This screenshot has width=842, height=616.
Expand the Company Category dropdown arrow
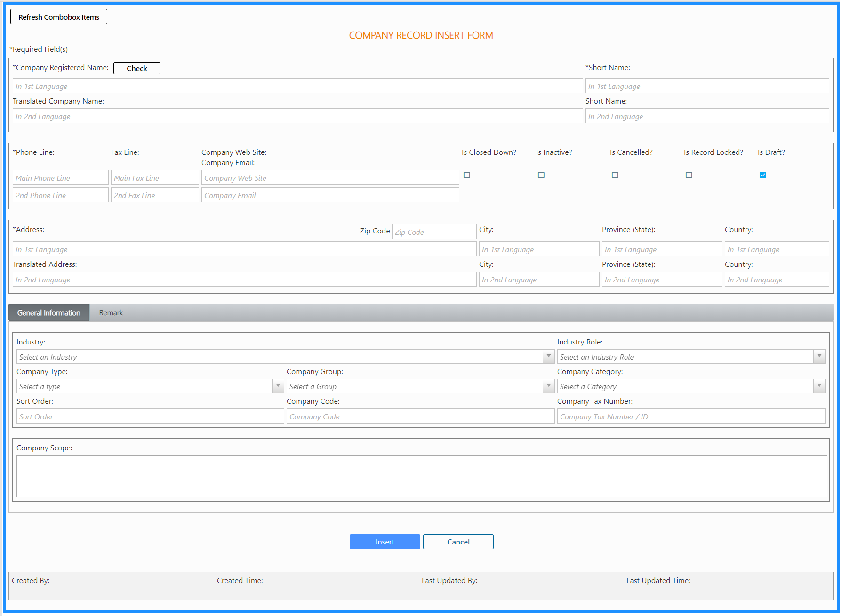click(819, 386)
